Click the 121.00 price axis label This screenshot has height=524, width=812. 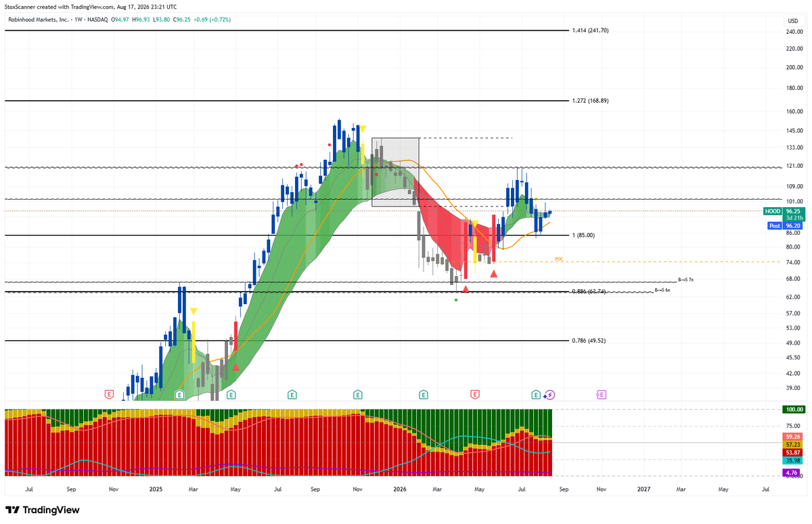[x=793, y=166]
